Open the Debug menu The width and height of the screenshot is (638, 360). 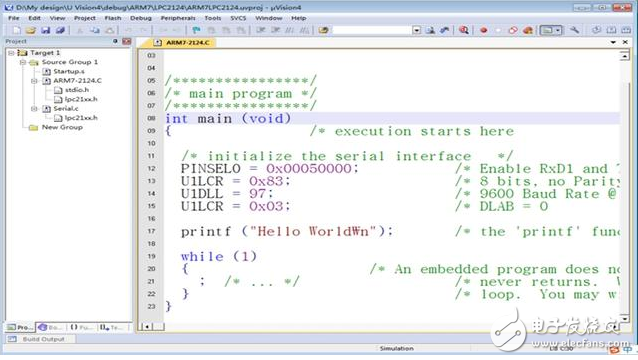point(141,18)
